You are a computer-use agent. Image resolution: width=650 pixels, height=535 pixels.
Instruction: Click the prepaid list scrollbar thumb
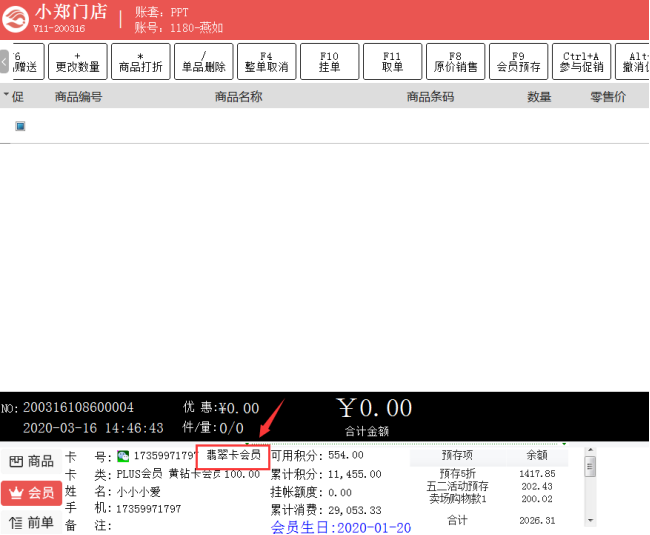(590, 466)
